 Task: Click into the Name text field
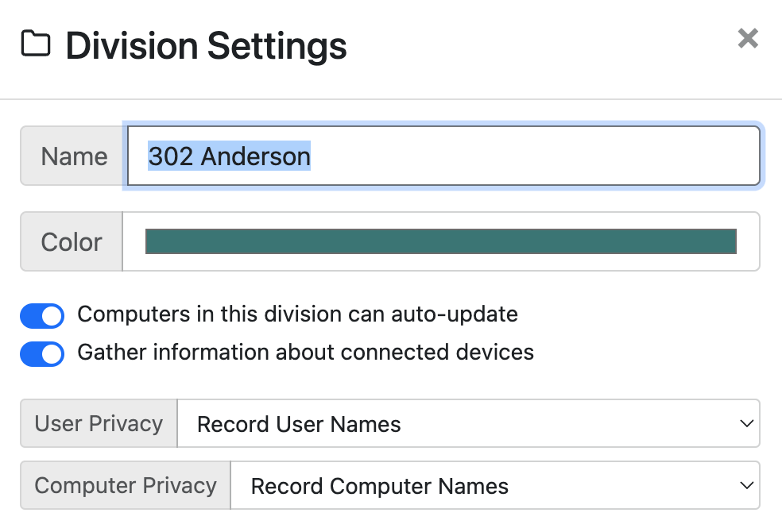point(443,156)
